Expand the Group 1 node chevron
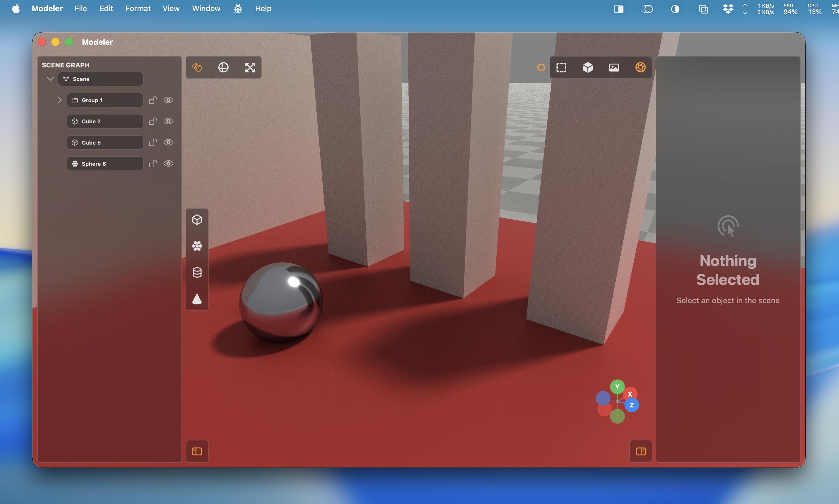839x504 pixels. click(60, 100)
